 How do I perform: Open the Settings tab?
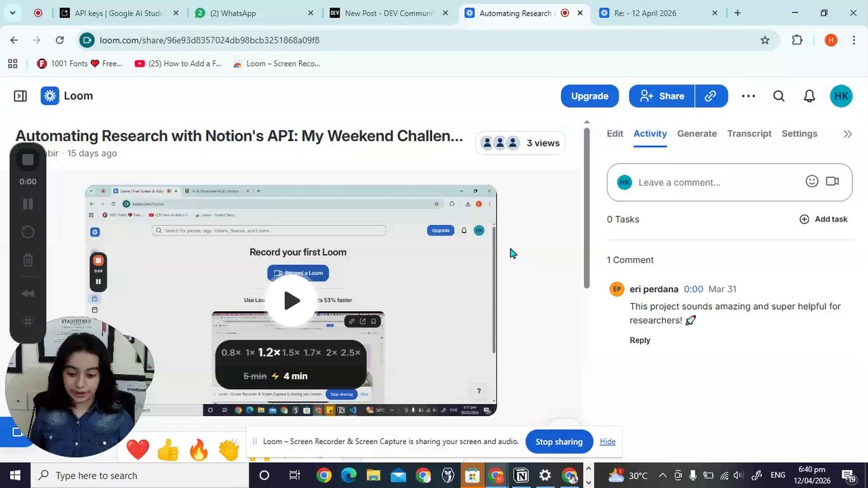point(800,134)
